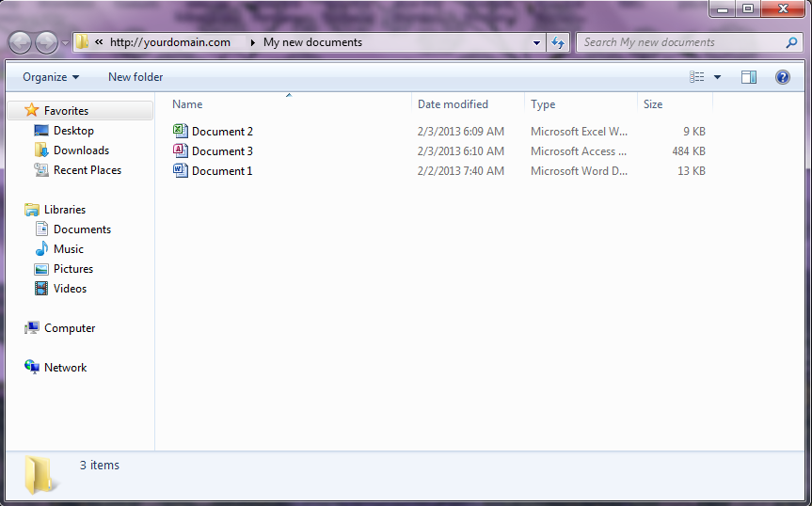
Task: Click the 2/2/2013 7:40 AM date cell
Action: click(x=460, y=171)
